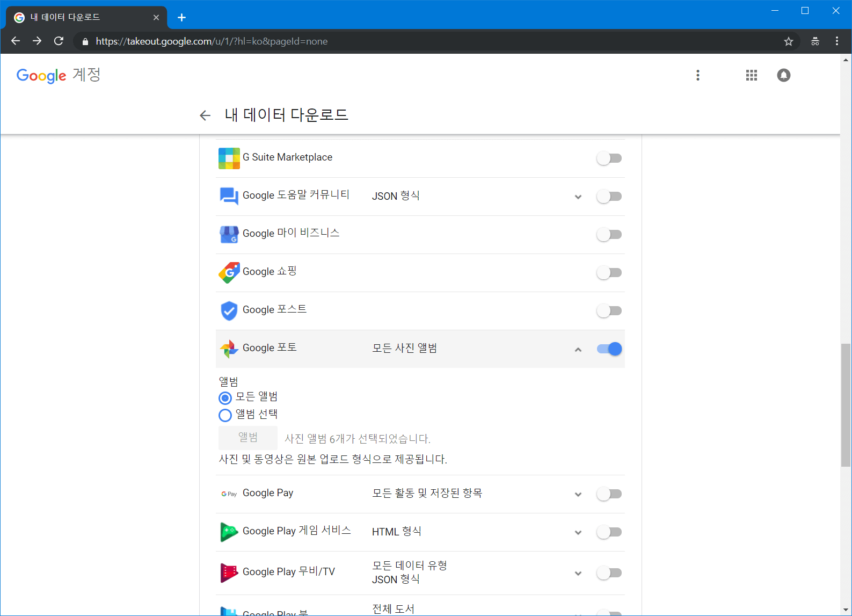This screenshot has height=616, width=852.
Task: Click the Google 계정 logo link
Action: tap(58, 75)
